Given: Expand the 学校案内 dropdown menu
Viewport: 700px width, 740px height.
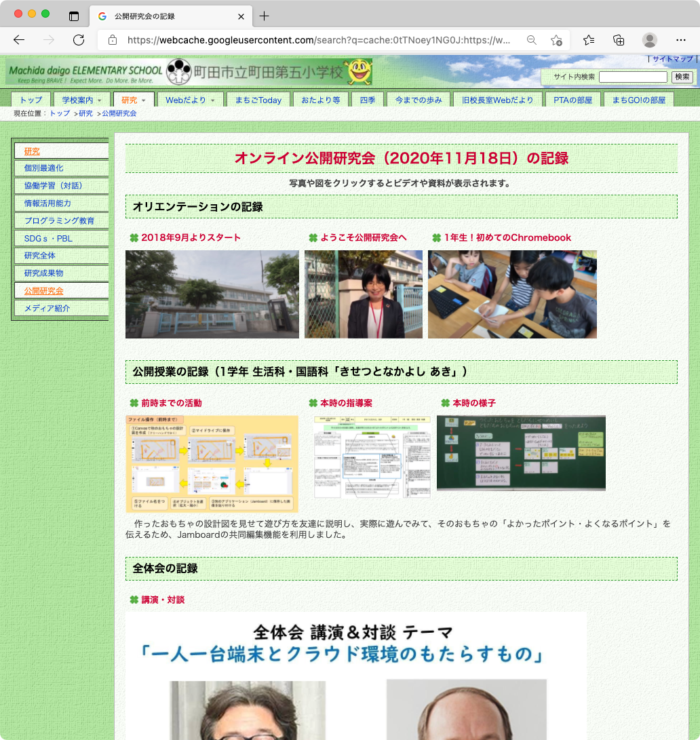Looking at the screenshot, I should (x=81, y=100).
